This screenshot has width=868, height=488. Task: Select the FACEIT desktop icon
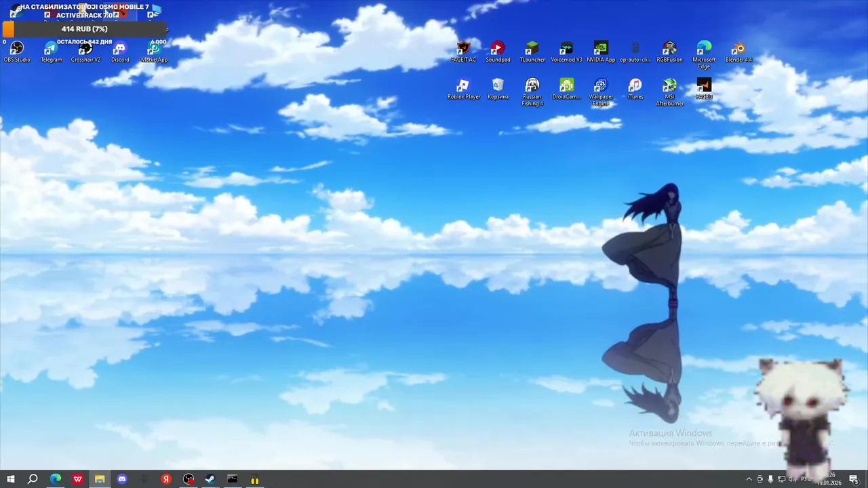point(704,89)
